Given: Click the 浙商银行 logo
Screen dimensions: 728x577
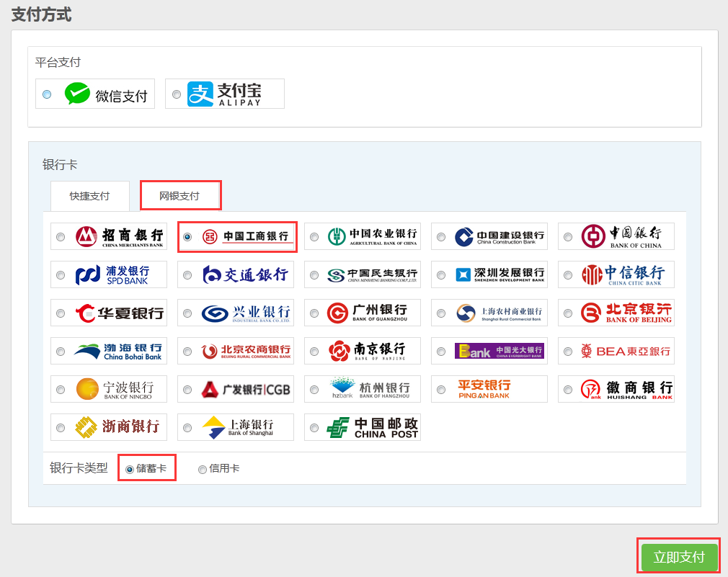Looking at the screenshot, I should point(117,427).
